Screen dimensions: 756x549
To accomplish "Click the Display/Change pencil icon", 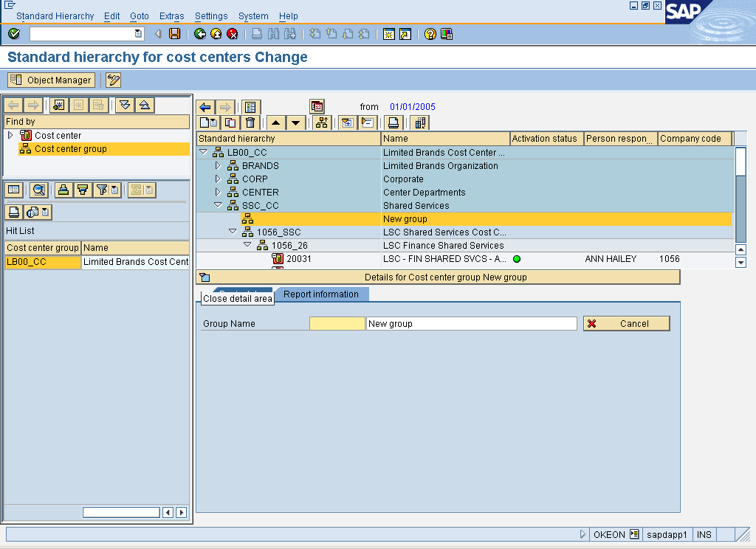I will [x=113, y=80].
